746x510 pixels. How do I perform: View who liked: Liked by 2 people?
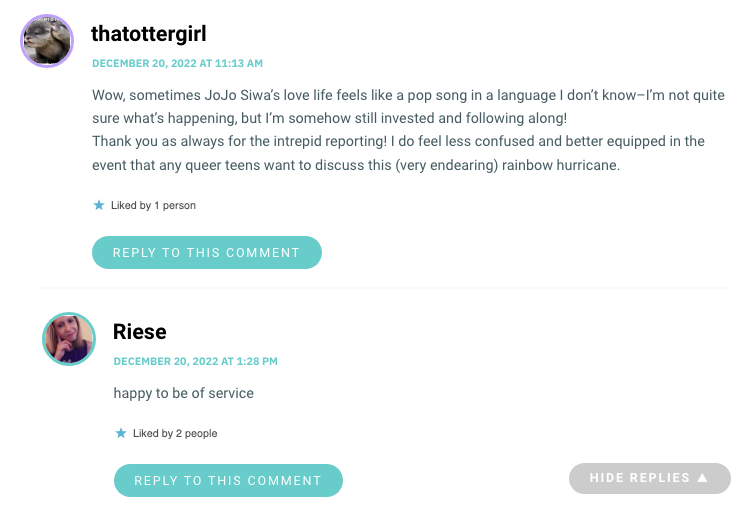(x=175, y=433)
